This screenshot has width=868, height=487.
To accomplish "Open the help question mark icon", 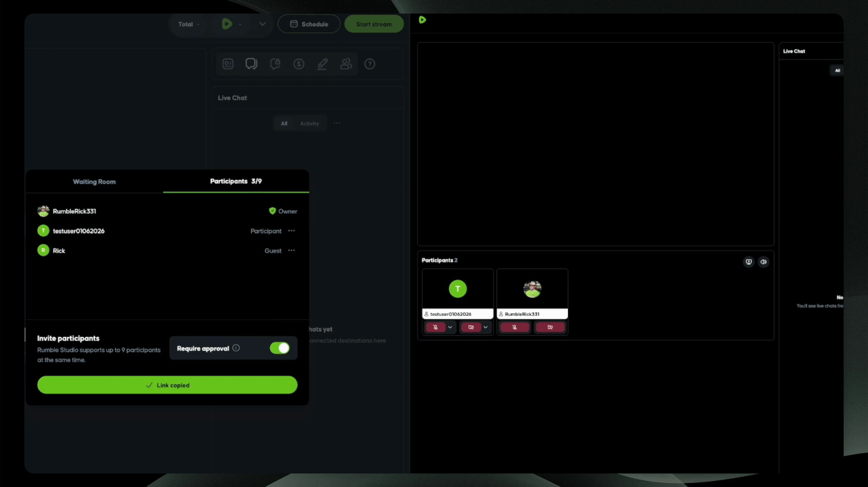I will (370, 64).
